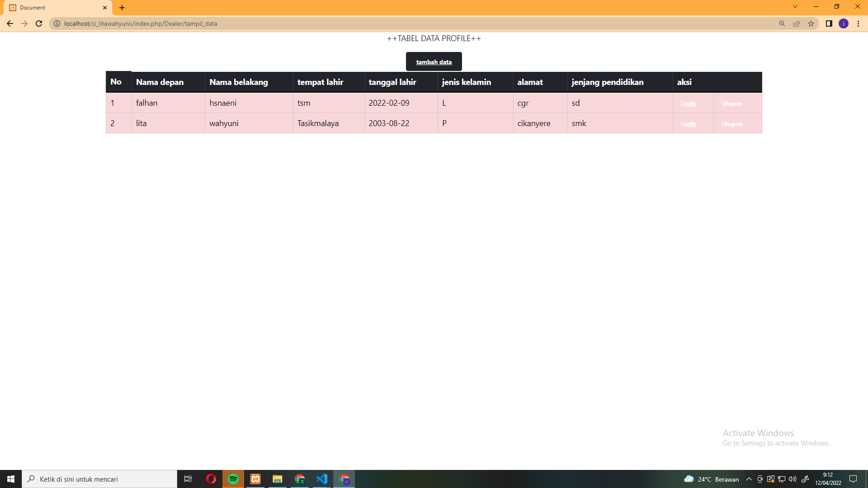Click the Tasikmalaya cell

[329, 123]
